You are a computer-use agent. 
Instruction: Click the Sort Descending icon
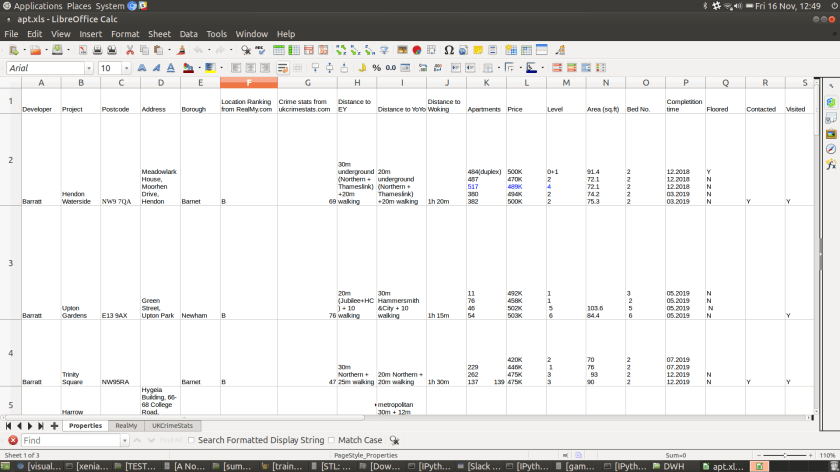[370, 50]
